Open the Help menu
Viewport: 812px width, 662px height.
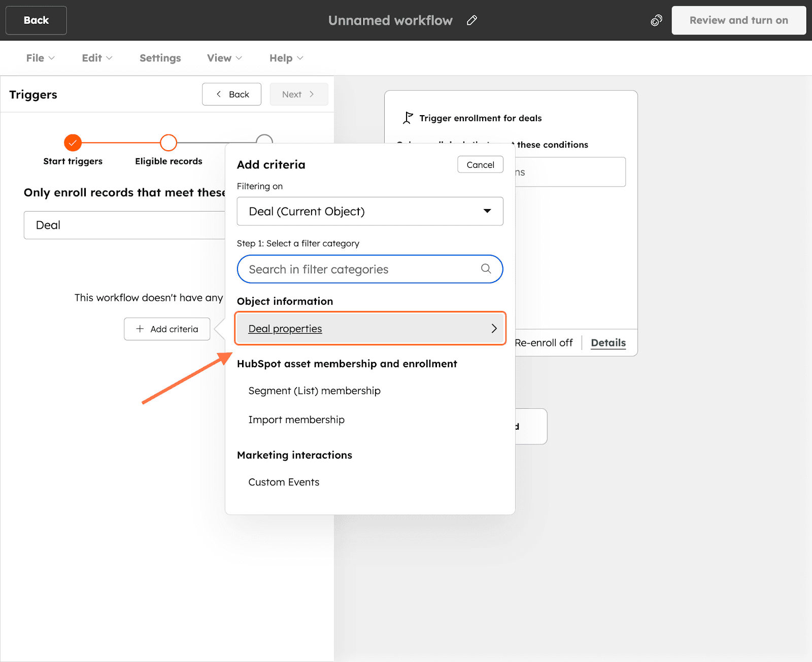tap(286, 58)
